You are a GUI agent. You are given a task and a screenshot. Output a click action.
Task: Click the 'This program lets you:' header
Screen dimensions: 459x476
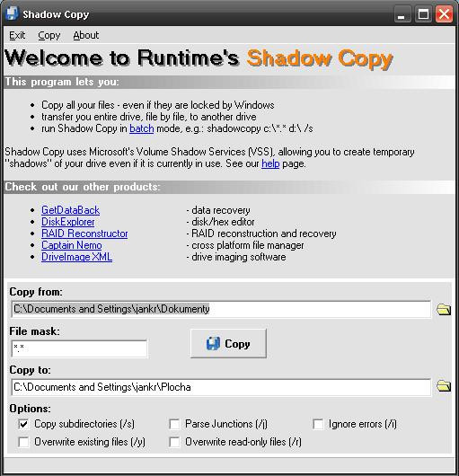(x=62, y=82)
